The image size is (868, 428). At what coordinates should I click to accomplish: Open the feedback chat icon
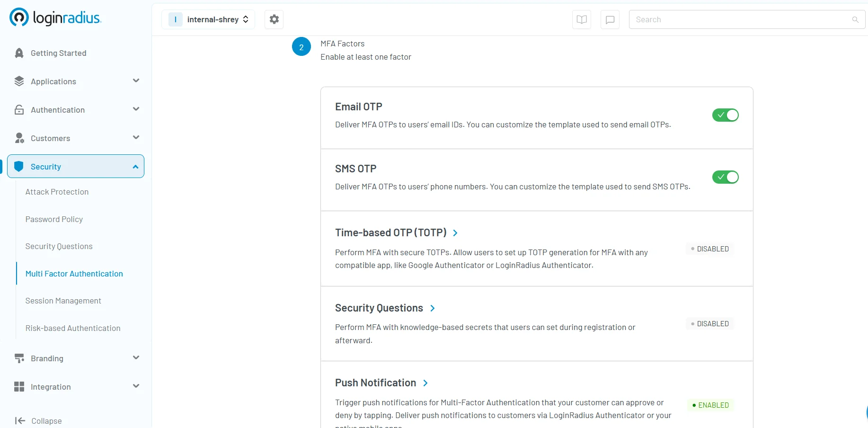(x=610, y=19)
